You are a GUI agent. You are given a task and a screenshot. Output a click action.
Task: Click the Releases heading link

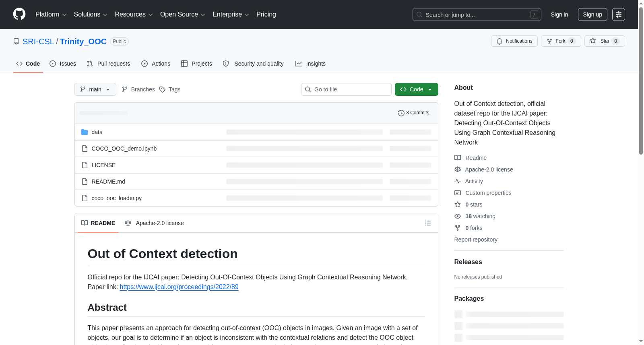click(x=468, y=262)
